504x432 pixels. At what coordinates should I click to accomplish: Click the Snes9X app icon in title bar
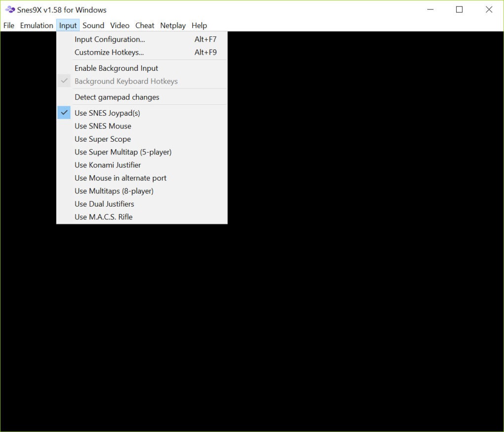[10, 10]
